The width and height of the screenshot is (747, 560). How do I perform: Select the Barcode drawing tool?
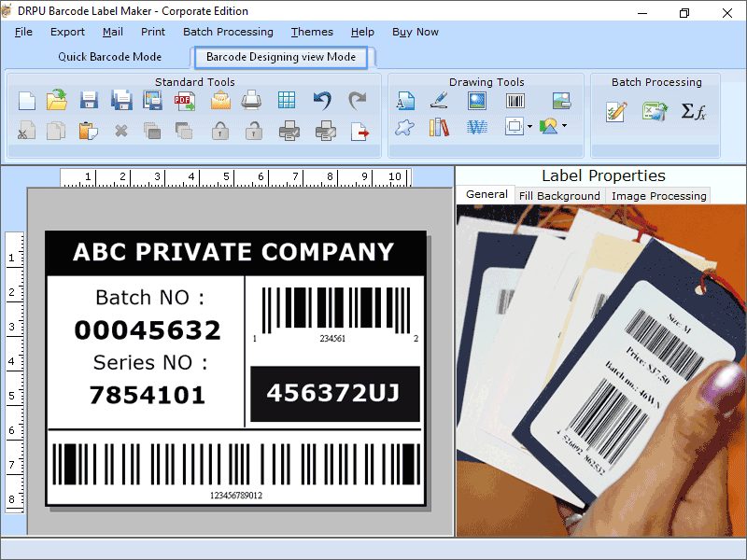[x=514, y=102]
